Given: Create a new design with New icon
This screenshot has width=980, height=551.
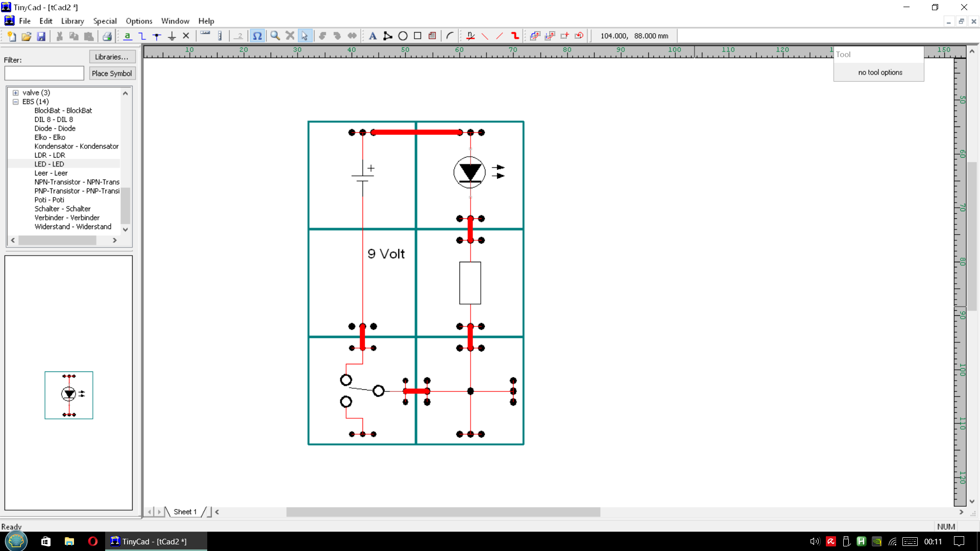Looking at the screenshot, I should [x=12, y=36].
